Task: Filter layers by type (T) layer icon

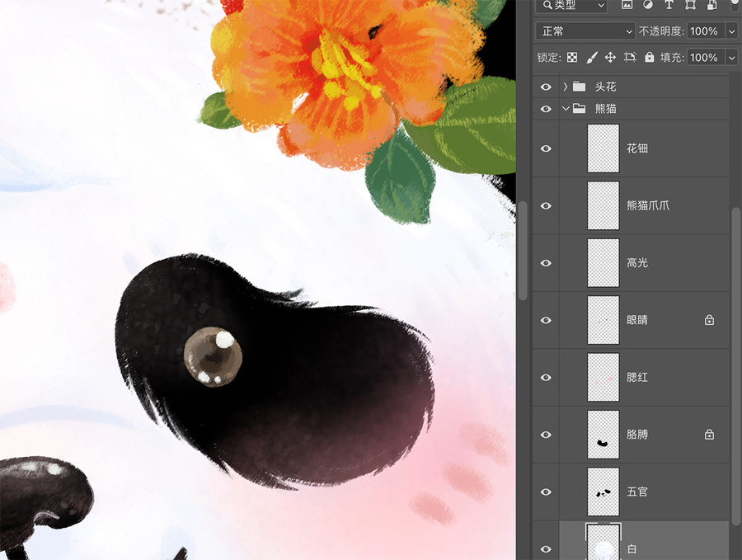Action: coord(669,4)
